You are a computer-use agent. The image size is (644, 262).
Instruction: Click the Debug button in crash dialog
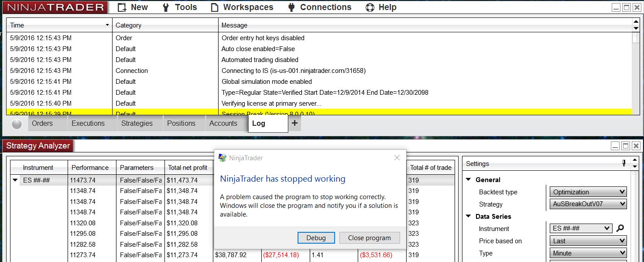pyautogui.click(x=316, y=238)
